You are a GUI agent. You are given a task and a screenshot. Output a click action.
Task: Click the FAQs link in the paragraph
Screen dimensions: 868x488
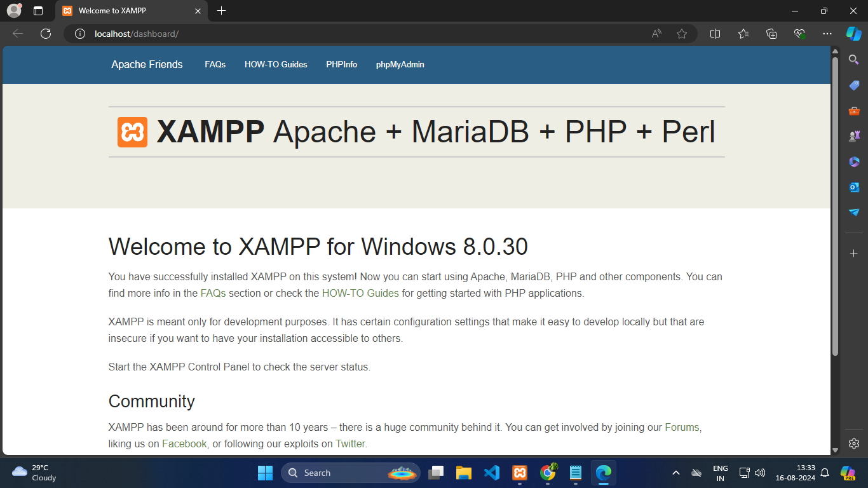(x=214, y=294)
